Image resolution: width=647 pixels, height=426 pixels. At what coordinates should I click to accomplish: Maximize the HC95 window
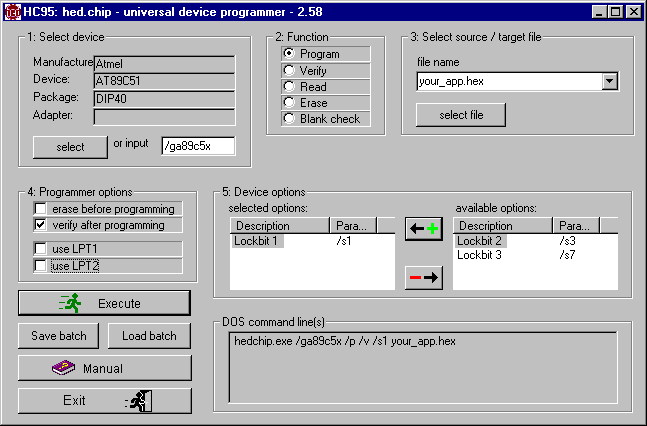[615, 12]
